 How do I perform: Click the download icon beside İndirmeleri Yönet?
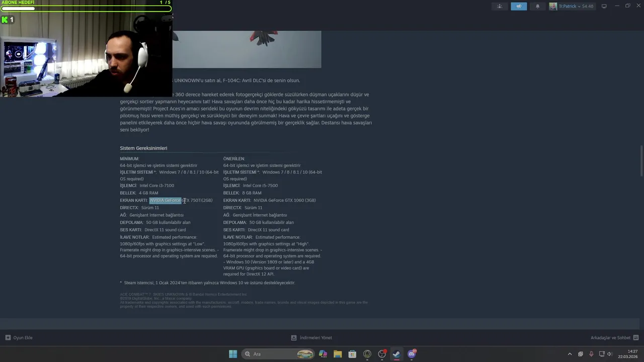tap(294, 338)
